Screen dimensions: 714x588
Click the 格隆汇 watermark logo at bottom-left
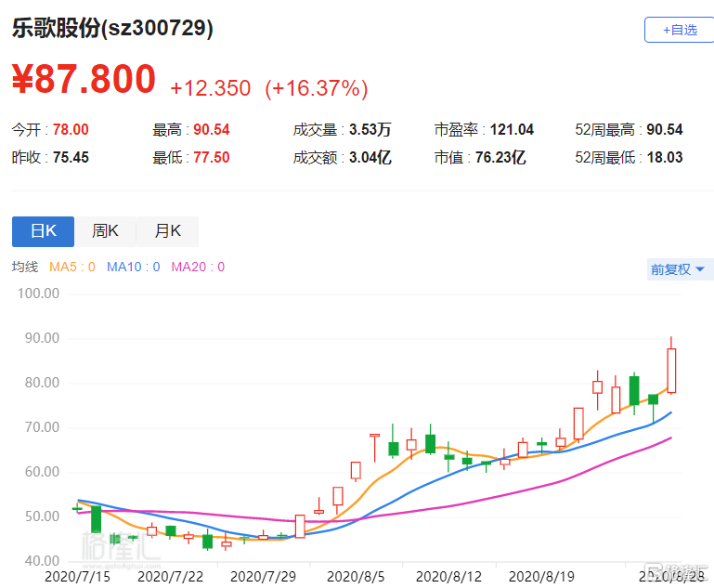click(x=121, y=545)
